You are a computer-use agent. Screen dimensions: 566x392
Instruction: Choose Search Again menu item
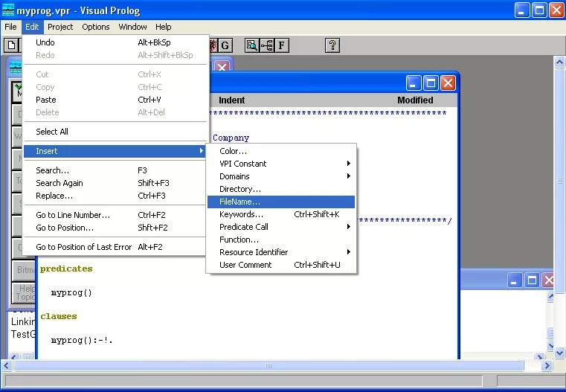coord(115,183)
